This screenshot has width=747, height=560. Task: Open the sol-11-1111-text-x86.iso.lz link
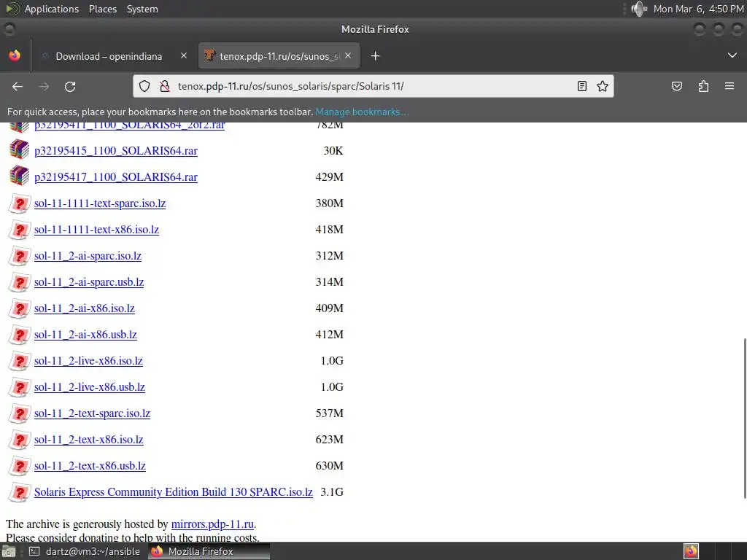pyautogui.click(x=97, y=230)
